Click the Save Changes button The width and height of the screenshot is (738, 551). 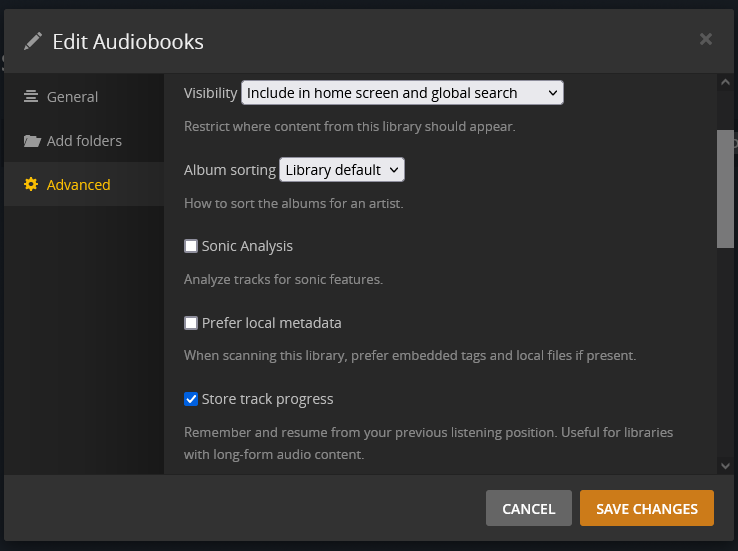pos(646,508)
